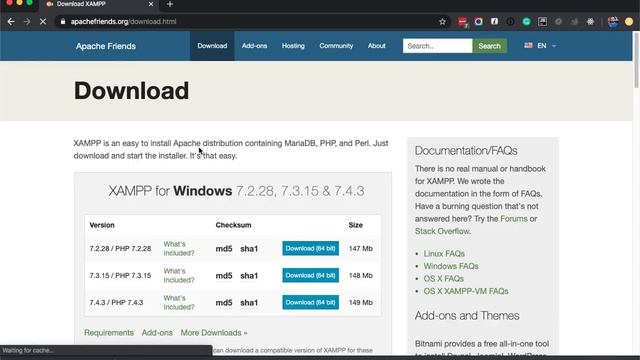Click the browser forward arrow

pyautogui.click(x=27, y=22)
